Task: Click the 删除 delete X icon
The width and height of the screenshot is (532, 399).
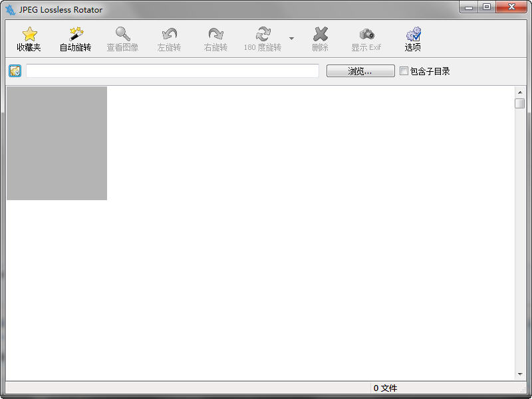Action: [x=321, y=34]
